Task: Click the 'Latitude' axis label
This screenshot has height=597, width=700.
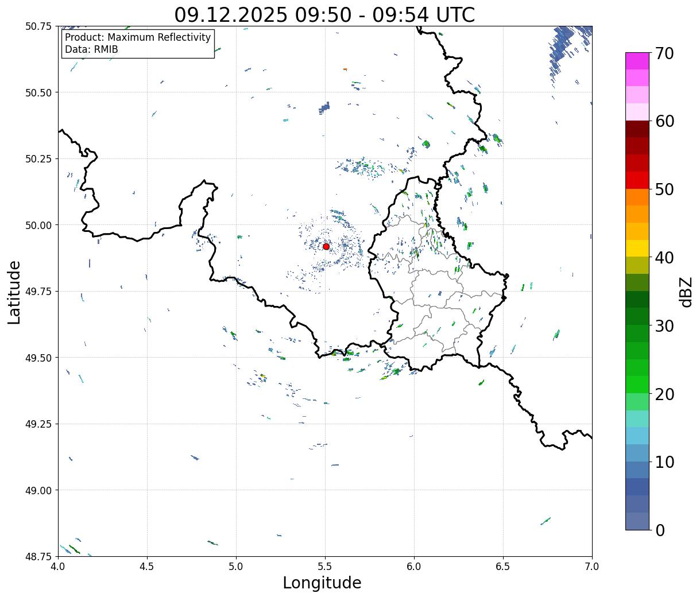Action: (x=14, y=292)
